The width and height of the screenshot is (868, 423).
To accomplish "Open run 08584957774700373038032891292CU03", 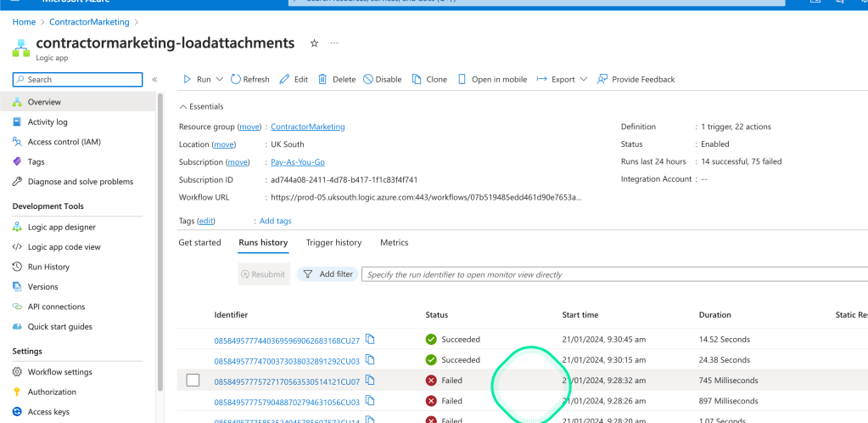I will [x=287, y=362].
